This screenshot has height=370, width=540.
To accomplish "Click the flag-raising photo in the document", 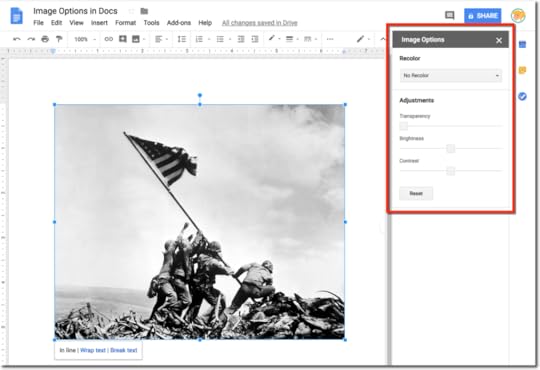I will (200, 222).
